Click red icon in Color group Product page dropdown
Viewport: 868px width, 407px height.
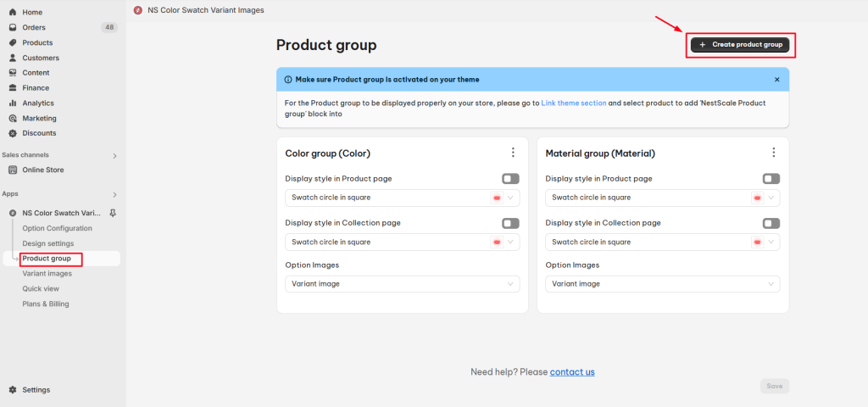(x=497, y=198)
